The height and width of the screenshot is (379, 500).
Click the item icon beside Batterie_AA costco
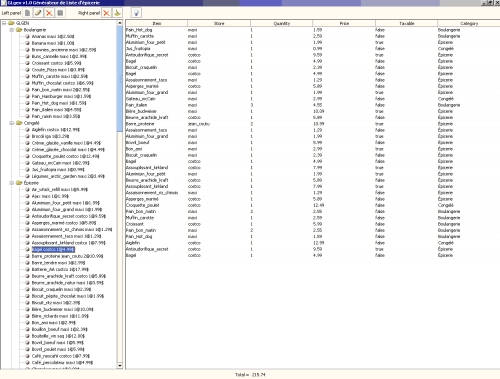tap(28, 269)
